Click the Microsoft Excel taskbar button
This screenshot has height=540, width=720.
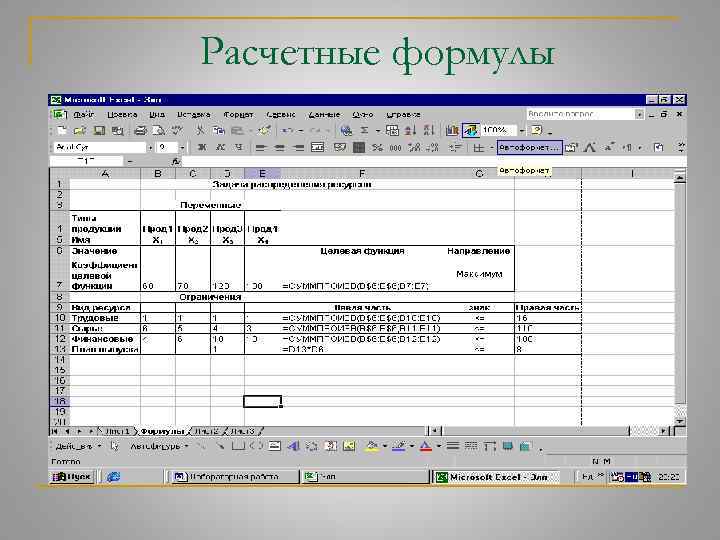point(496,477)
